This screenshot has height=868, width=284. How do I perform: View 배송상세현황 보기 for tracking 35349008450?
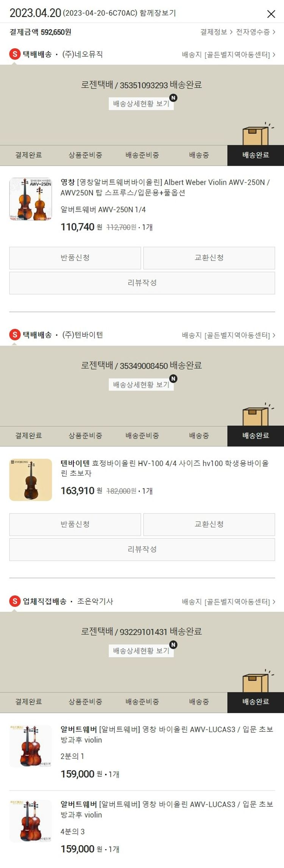141,385
